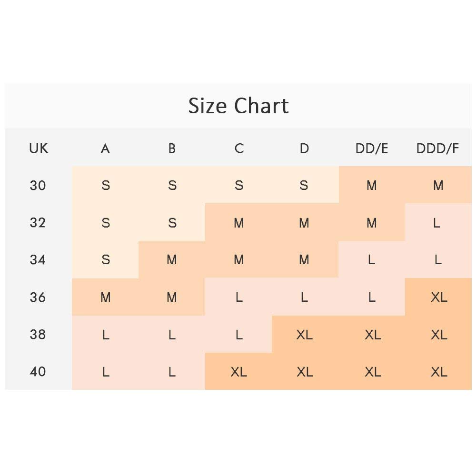Select the XL cell for 38 D
476x476 pixels.
pyautogui.click(x=304, y=335)
